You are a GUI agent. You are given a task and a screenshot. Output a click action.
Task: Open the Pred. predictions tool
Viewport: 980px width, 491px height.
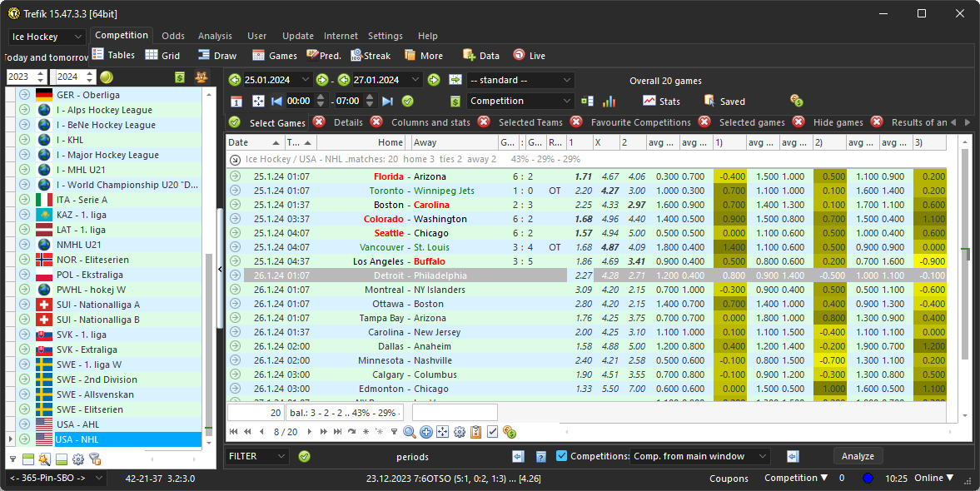tap(323, 56)
